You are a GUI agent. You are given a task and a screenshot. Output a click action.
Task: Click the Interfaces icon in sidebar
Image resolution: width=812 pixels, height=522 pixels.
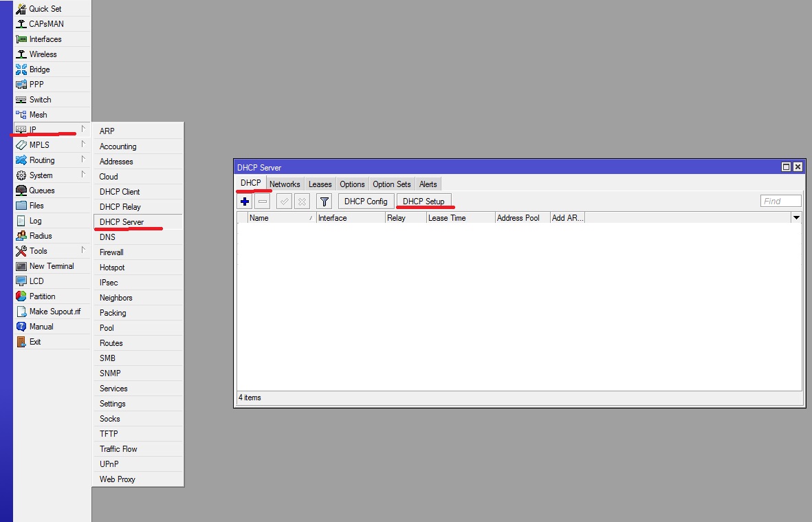coord(21,39)
